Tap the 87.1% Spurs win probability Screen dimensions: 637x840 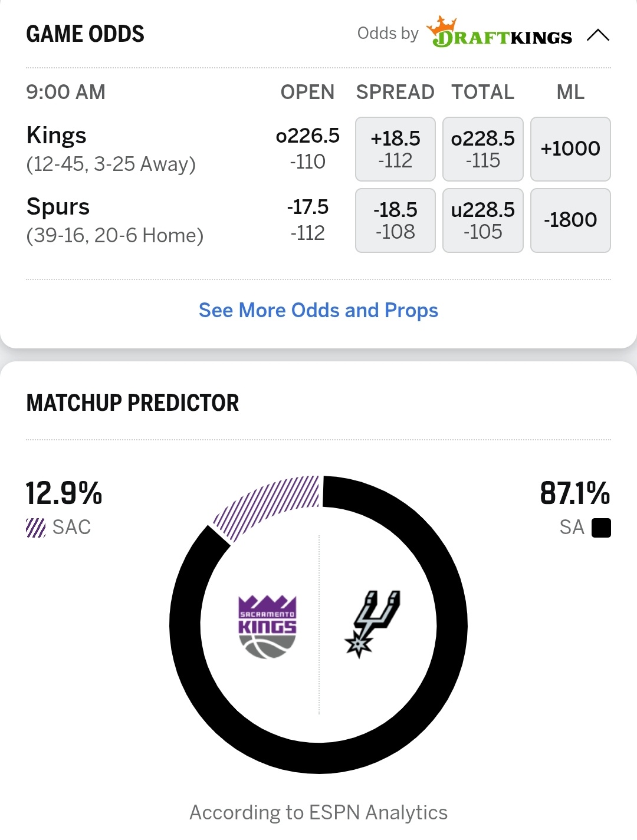pyautogui.click(x=575, y=493)
